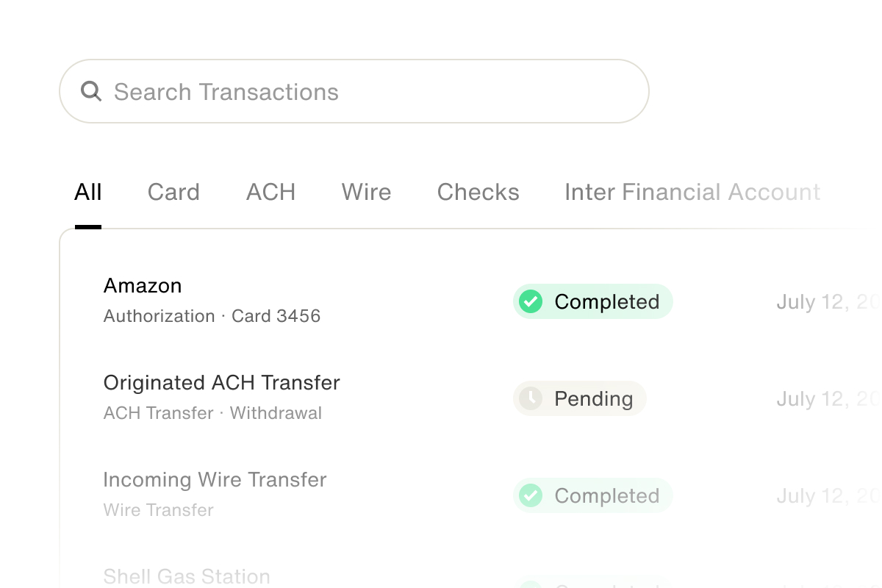Click the Amazon transaction date
Image resolution: width=882 pixels, height=588 pixels.
(827, 302)
